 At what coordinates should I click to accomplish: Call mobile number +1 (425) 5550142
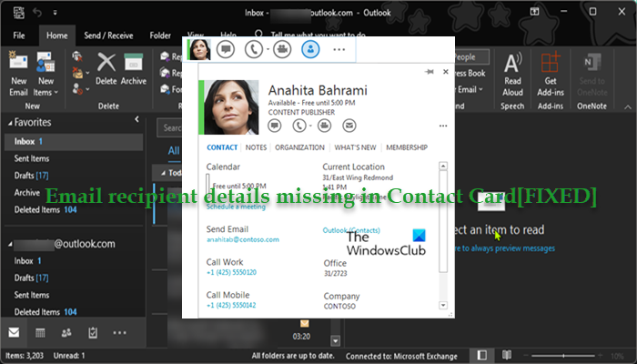(231, 305)
